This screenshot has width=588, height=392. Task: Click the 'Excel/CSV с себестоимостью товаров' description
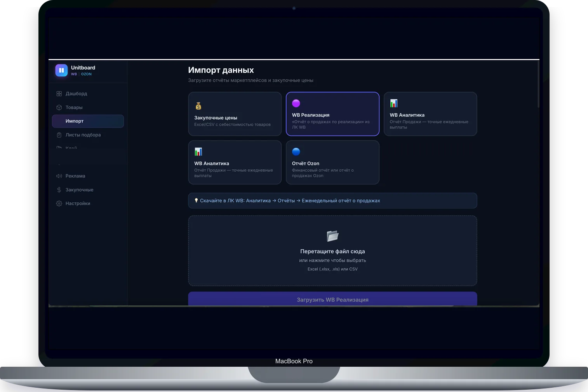[x=233, y=125]
